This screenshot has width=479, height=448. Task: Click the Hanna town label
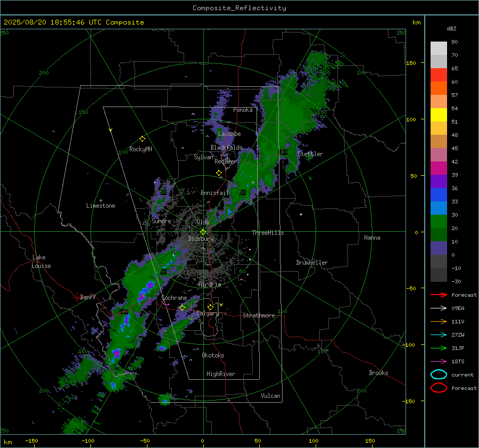(x=372, y=238)
